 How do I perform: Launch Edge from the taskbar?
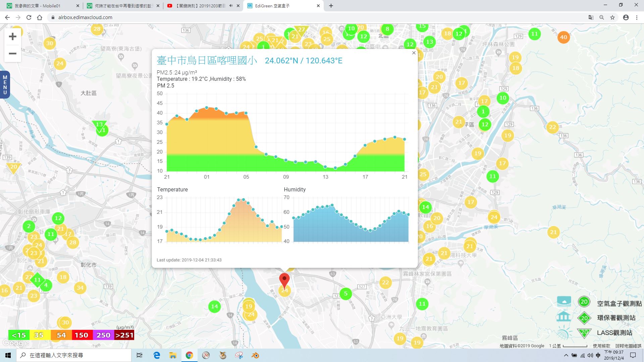click(x=157, y=355)
